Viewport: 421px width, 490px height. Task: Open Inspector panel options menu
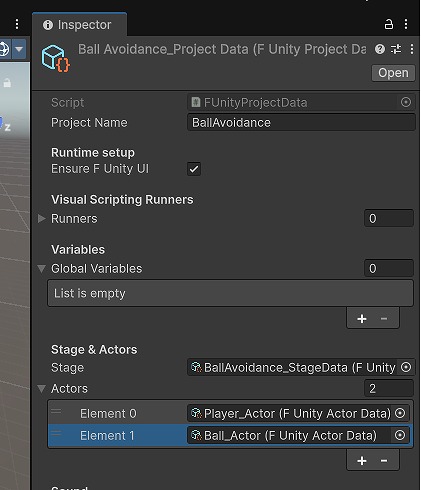pyautogui.click(x=406, y=24)
